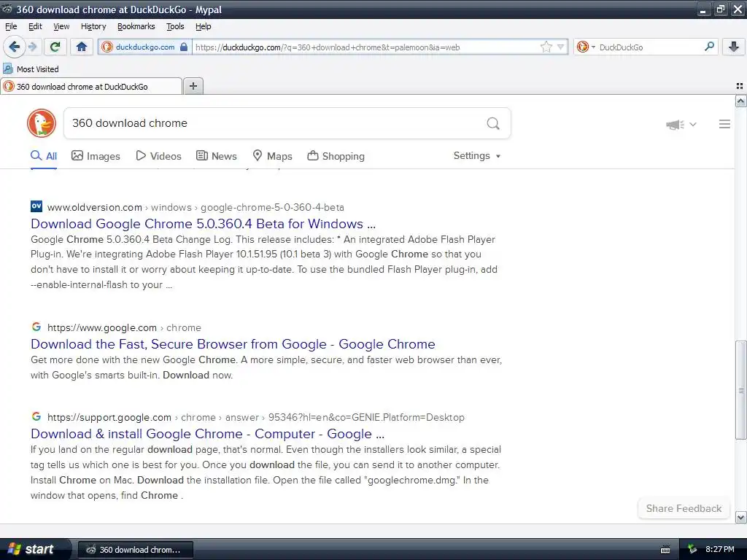Click the page vertical scrollbar thumb
The width and height of the screenshot is (747, 560).
pyautogui.click(x=740, y=391)
